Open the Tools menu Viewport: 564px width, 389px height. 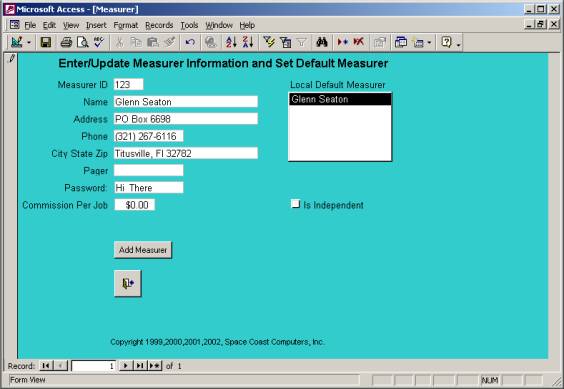[x=189, y=25]
